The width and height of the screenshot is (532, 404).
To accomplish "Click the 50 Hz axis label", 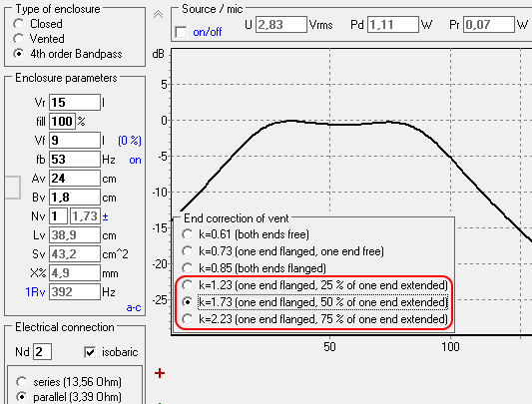I will pyautogui.click(x=329, y=347).
